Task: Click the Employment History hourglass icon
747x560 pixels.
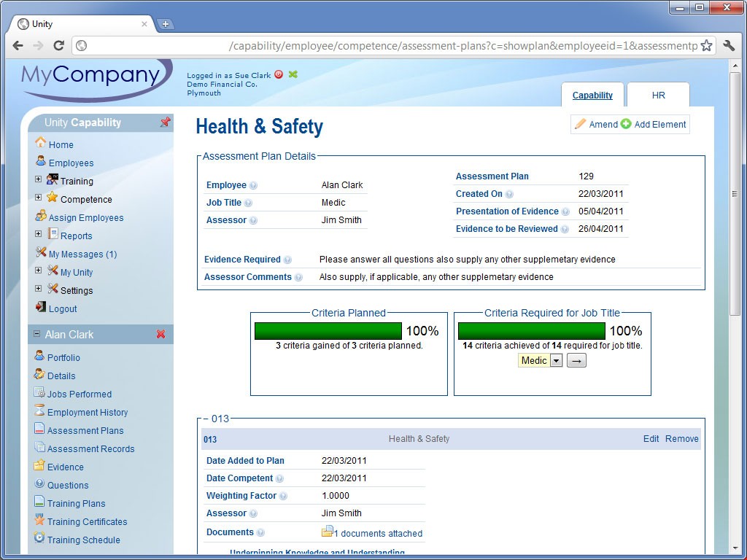Action: pyautogui.click(x=39, y=410)
